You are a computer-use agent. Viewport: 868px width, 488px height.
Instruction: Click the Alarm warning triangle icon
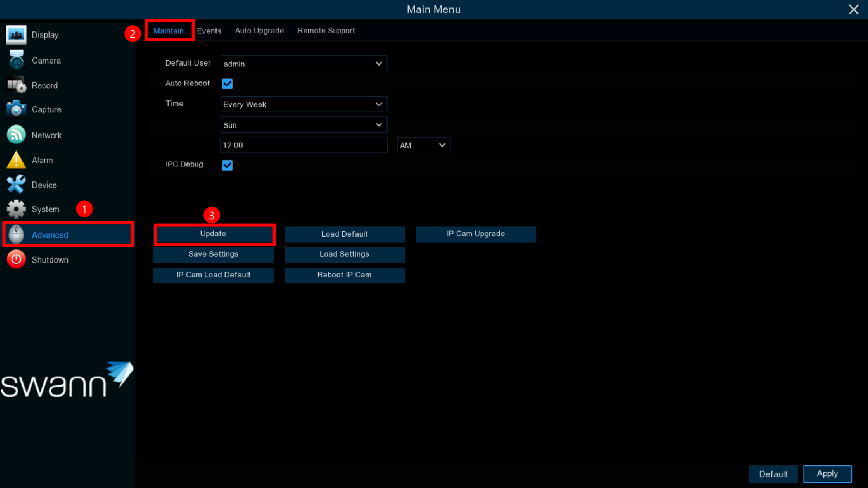[16, 160]
